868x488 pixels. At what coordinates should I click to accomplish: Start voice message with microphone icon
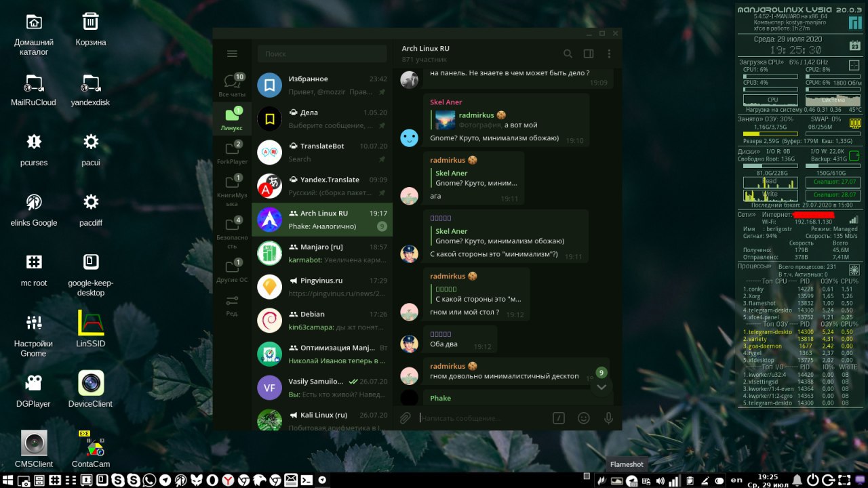608,418
